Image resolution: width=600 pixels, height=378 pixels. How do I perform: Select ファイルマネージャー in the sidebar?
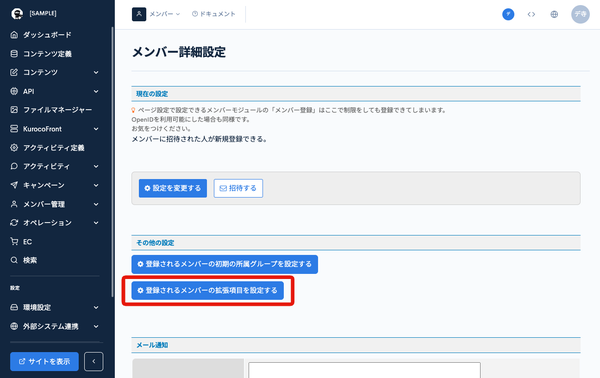pos(57,110)
